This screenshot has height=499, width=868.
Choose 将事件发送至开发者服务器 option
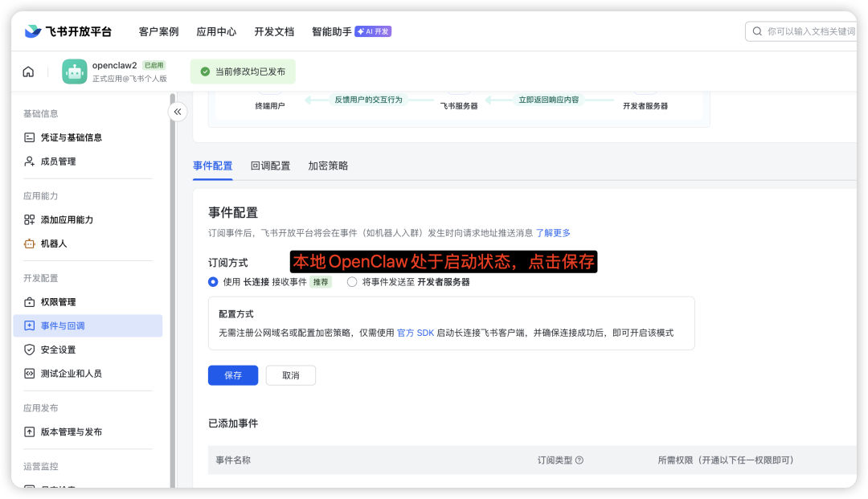(x=351, y=282)
